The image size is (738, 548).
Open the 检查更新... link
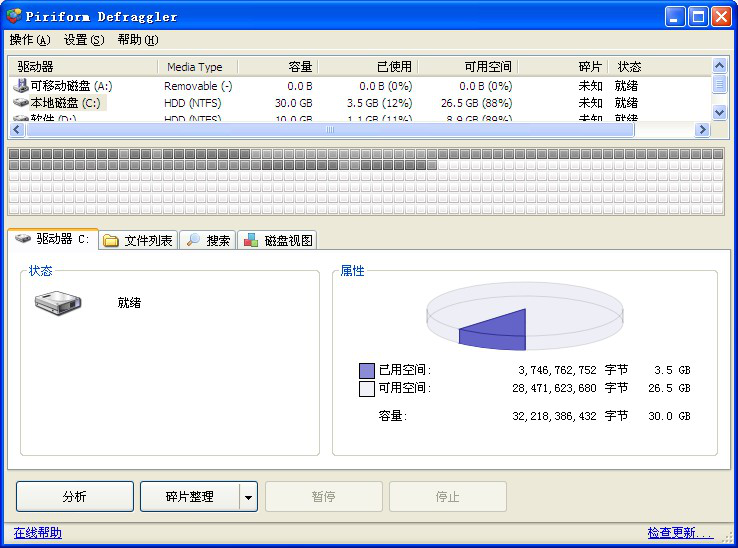(x=680, y=532)
